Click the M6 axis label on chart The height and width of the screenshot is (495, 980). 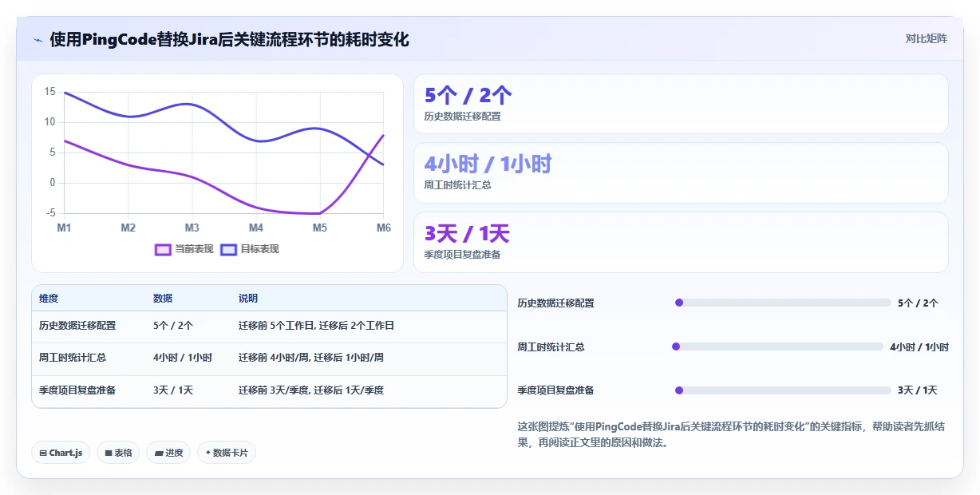[x=384, y=228]
